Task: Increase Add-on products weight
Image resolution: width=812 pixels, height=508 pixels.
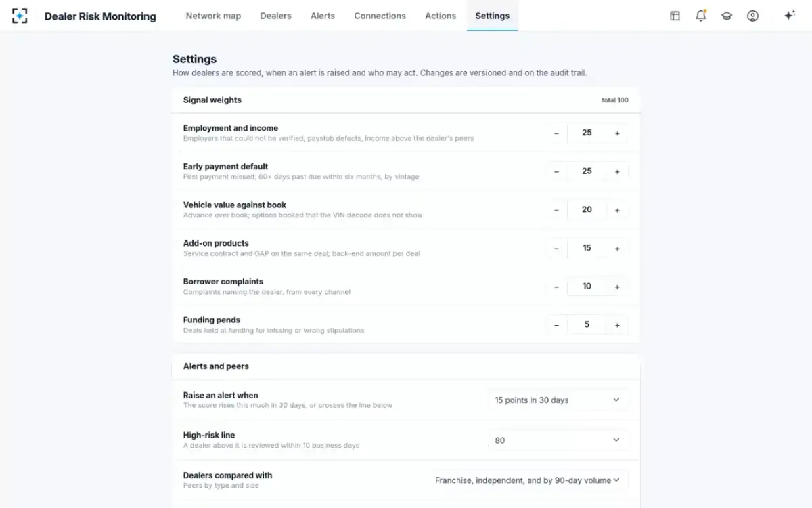Action: pyautogui.click(x=617, y=249)
